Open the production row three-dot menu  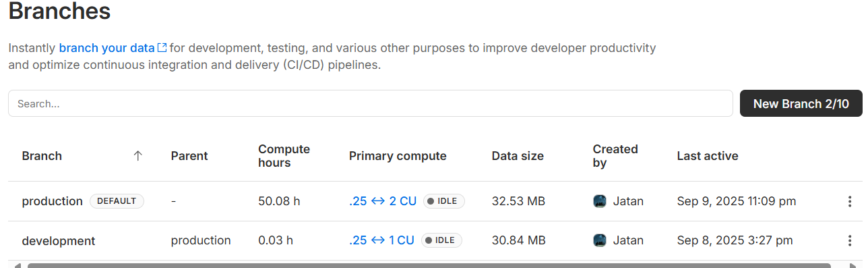point(849,201)
